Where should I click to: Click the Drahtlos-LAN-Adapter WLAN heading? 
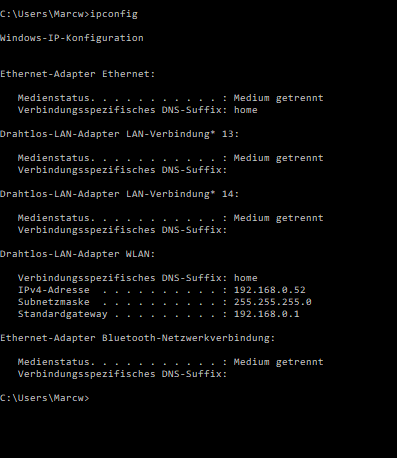(x=78, y=254)
